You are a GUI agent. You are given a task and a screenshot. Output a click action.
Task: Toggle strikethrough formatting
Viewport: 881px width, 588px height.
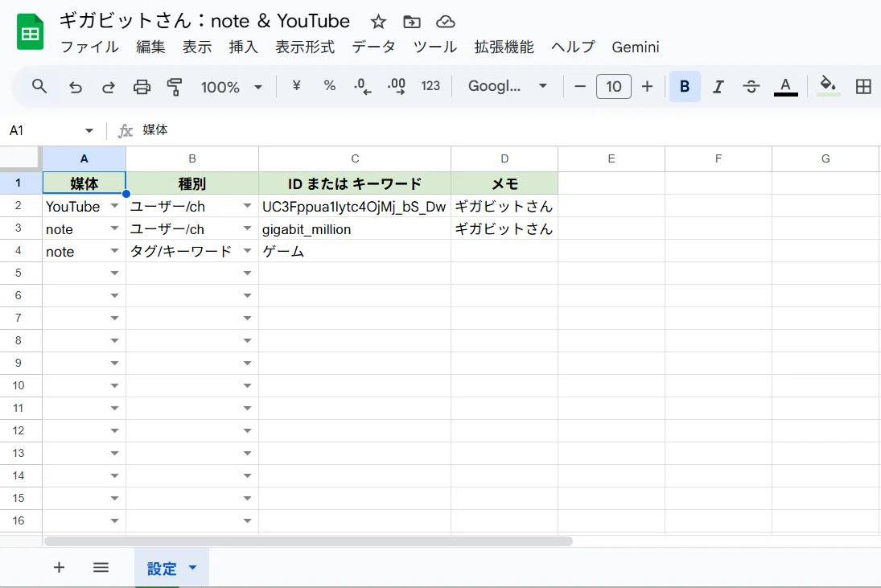pyautogui.click(x=751, y=87)
